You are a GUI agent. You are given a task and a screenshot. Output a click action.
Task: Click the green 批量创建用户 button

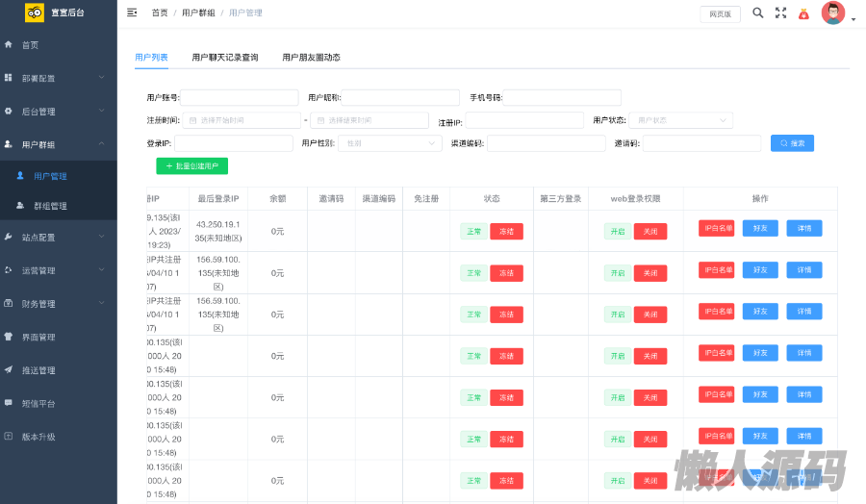coord(192,166)
